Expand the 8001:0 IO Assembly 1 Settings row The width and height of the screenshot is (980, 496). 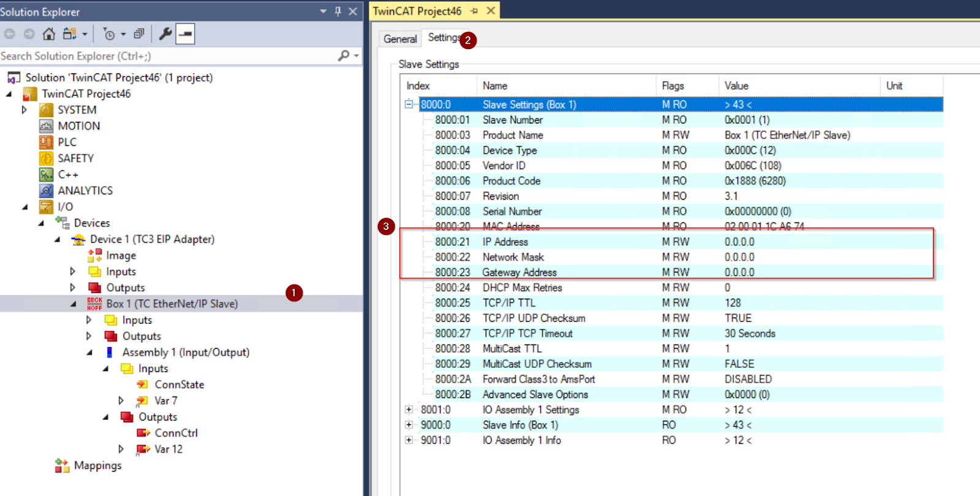pos(409,410)
